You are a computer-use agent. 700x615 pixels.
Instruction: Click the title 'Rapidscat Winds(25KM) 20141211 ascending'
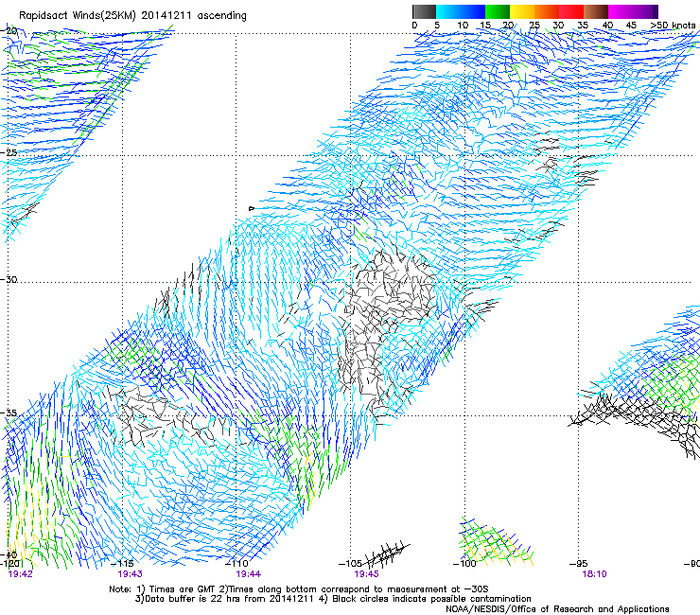(132, 16)
